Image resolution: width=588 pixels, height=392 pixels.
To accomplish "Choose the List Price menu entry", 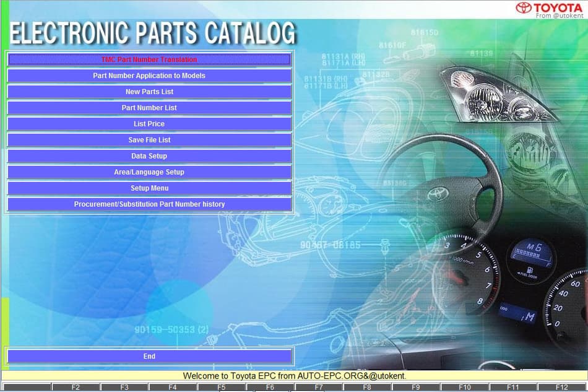I will pyautogui.click(x=149, y=124).
